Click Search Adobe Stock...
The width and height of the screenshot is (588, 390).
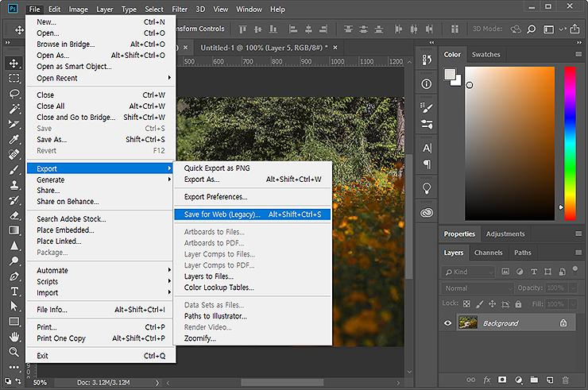[x=100, y=219]
